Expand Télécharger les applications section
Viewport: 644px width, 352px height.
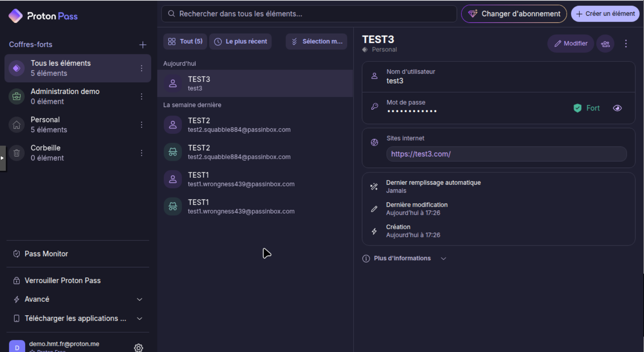78,318
